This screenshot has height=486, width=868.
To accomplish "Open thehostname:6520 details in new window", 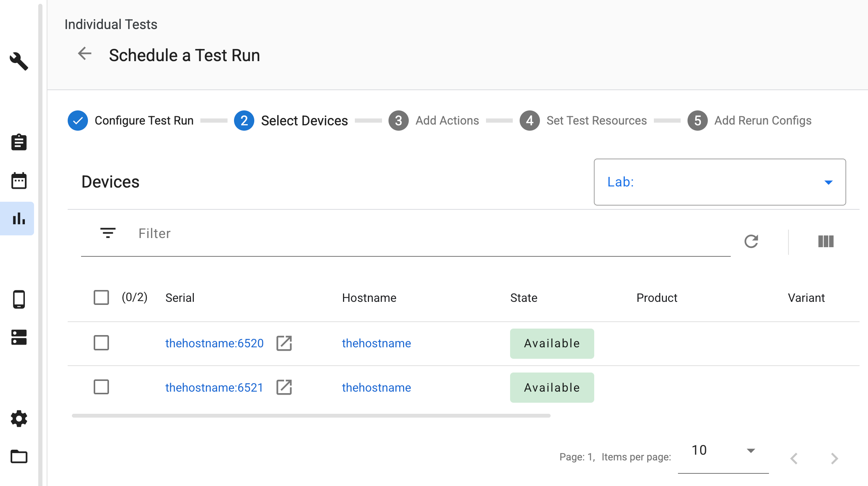I will point(284,343).
